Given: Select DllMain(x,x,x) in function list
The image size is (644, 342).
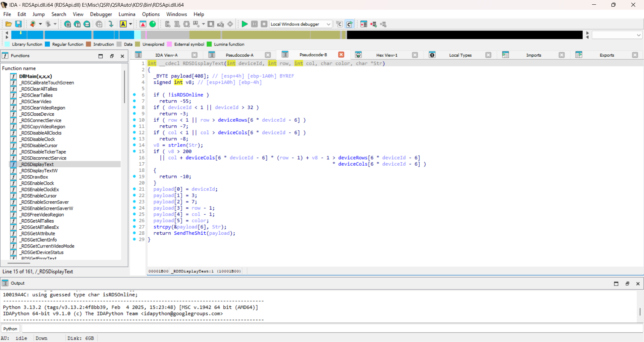Looking at the screenshot, I should pyautogui.click(x=36, y=76).
